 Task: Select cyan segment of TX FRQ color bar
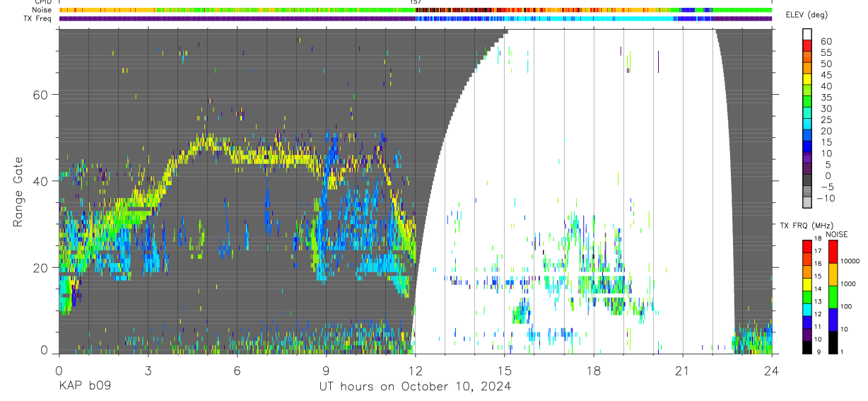coord(807,310)
